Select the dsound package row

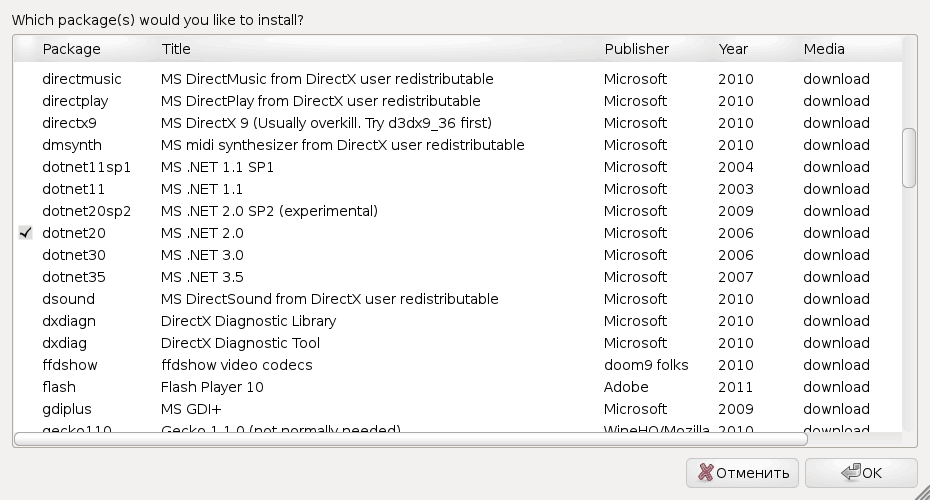click(457, 299)
